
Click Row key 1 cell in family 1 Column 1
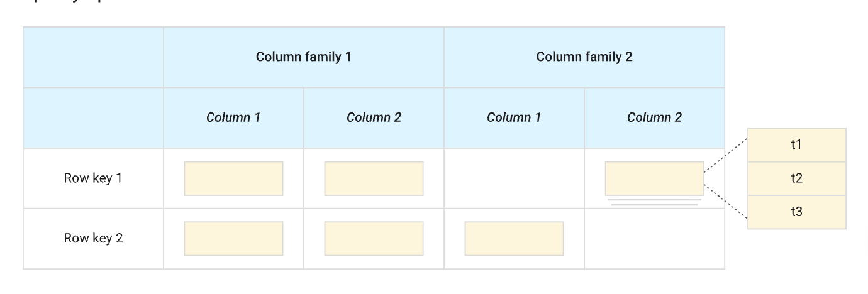pos(233,178)
